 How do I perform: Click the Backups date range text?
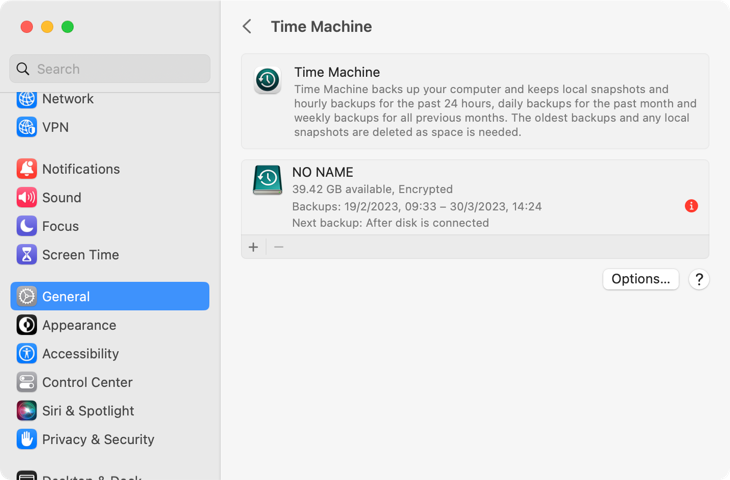click(417, 206)
